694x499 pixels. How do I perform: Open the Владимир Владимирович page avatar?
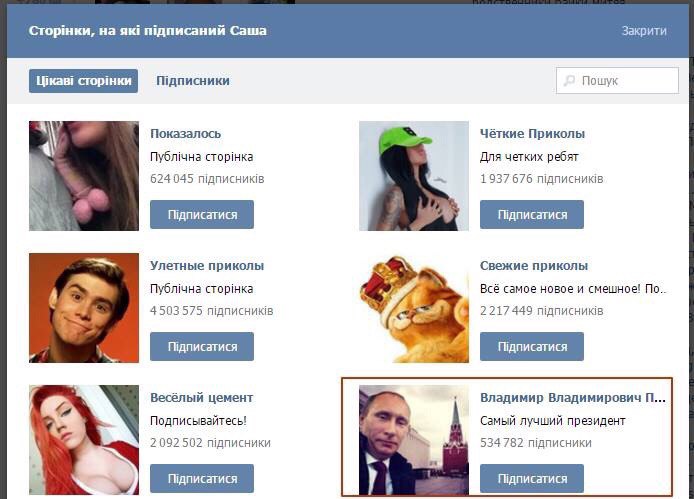pyautogui.click(x=414, y=440)
